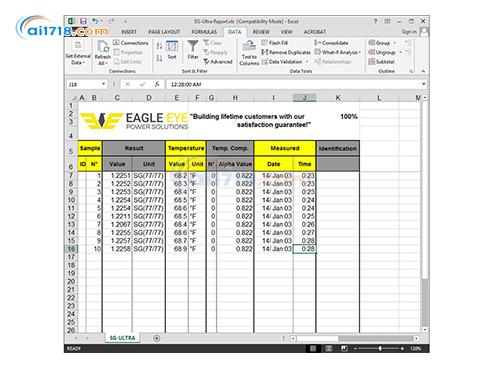Click Remove Duplicates tool
Viewport: 485px width, 365px height.
pyautogui.click(x=286, y=52)
